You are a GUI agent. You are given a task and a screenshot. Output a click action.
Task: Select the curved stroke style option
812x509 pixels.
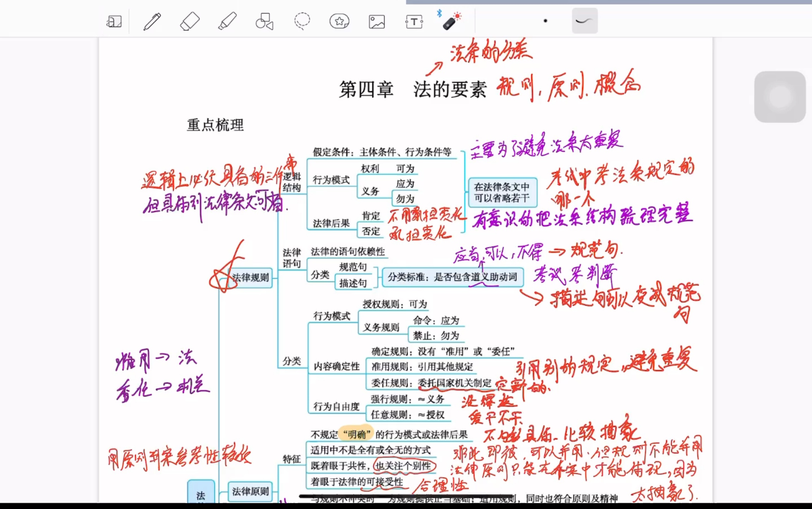(585, 21)
